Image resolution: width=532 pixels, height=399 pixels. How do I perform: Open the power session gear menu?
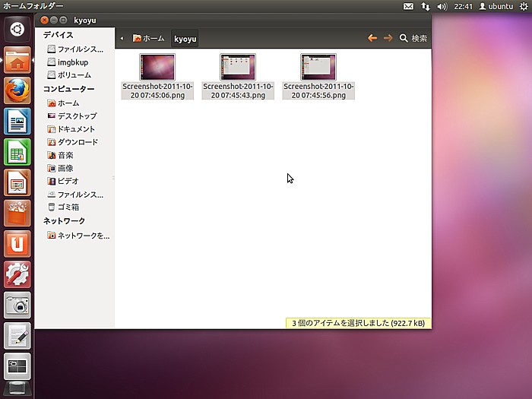tap(524, 6)
